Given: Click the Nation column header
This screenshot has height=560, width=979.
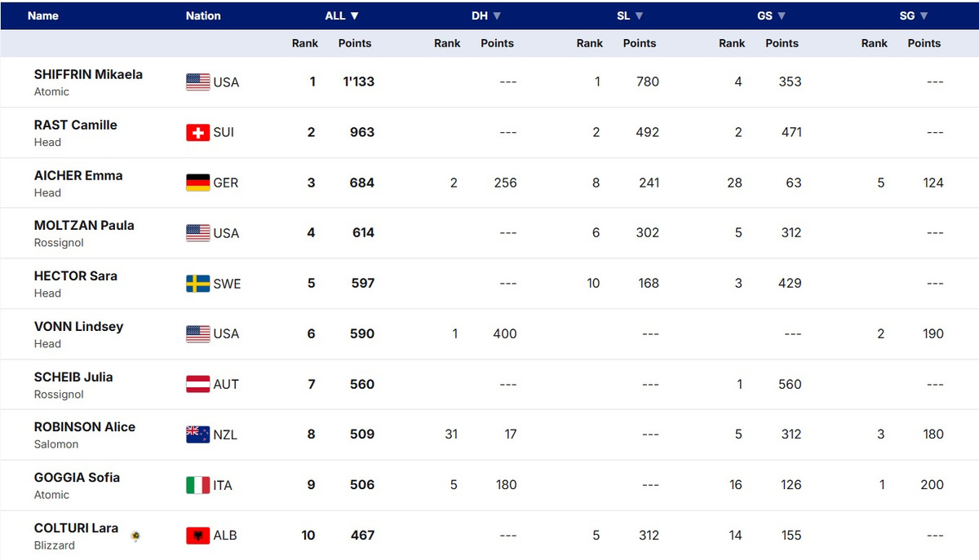Looking at the screenshot, I should [x=203, y=15].
